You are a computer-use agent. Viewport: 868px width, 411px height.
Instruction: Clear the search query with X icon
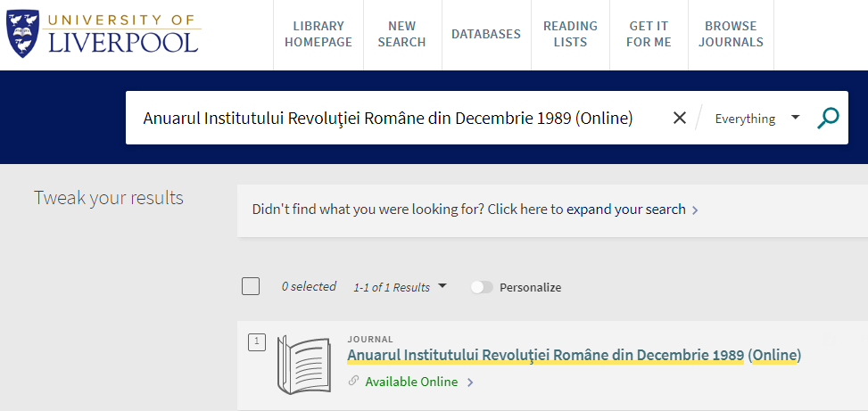(679, 118)
